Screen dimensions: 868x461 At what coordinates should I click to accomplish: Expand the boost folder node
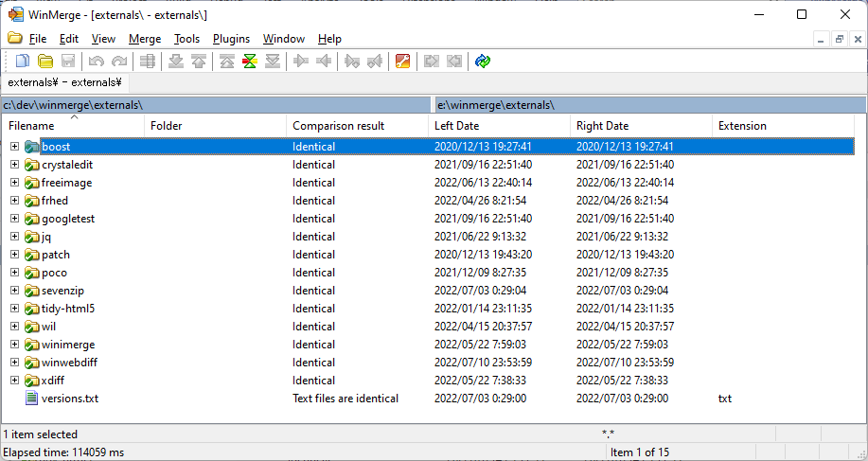pyautogui.click(x=15, y=147)
